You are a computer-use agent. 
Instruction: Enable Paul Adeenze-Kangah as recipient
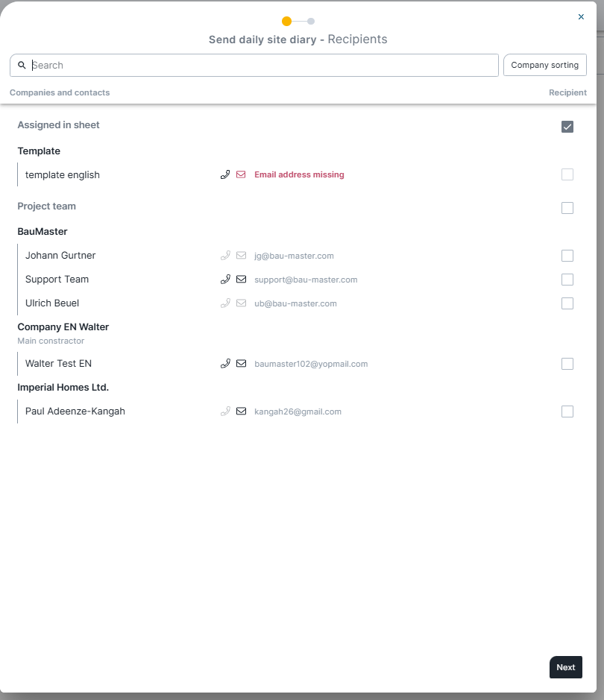pos(567,412)
